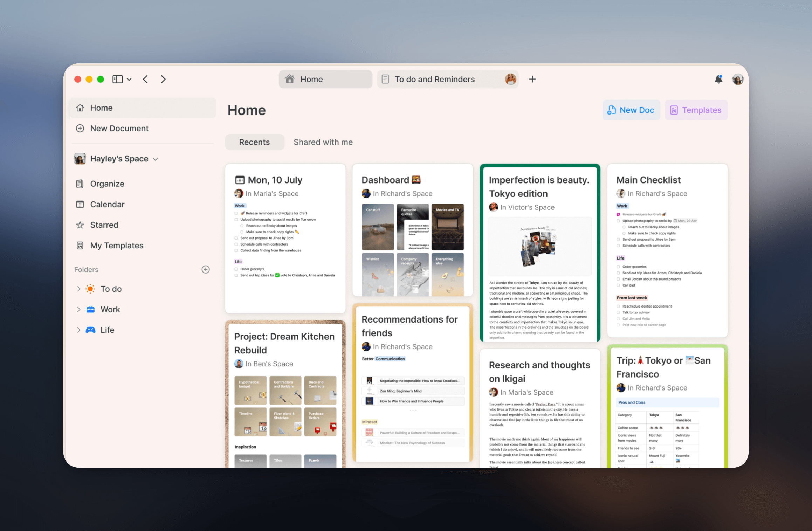Click the Templates button
The height and width of the screenshot is (531, 812).
pos(696,110)
